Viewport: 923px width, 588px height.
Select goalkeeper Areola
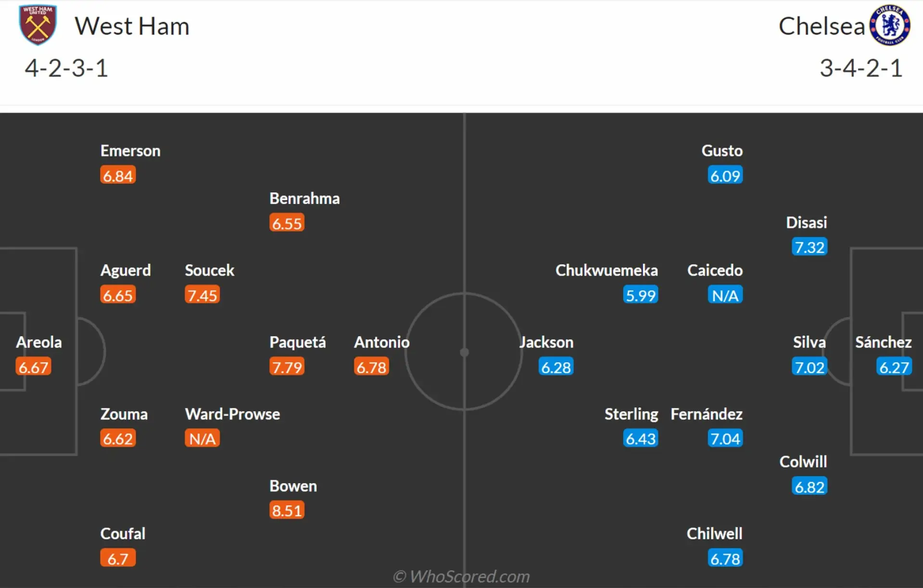point(39,342)
